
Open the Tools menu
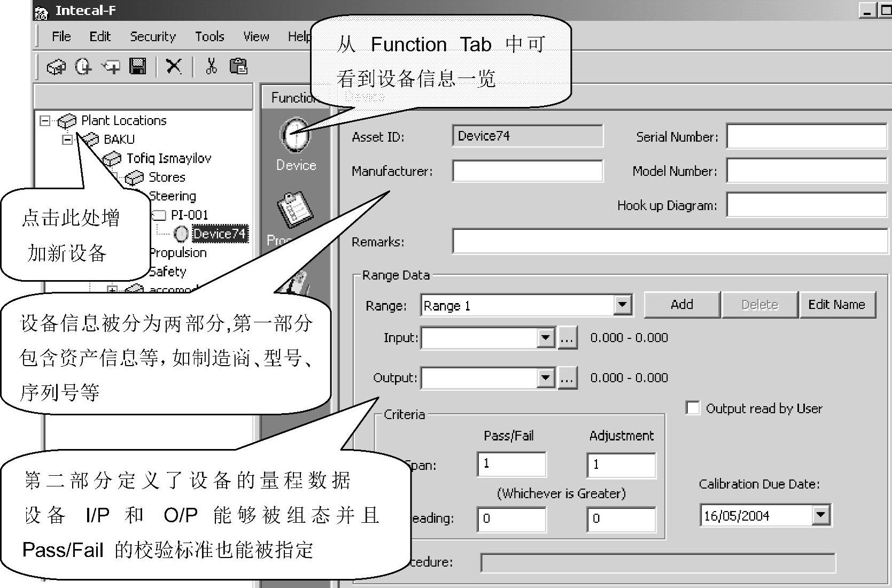pos(210,36)
